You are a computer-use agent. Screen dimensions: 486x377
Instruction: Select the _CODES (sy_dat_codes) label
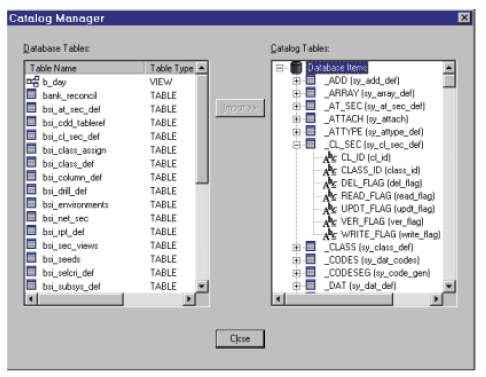[372, 260]
